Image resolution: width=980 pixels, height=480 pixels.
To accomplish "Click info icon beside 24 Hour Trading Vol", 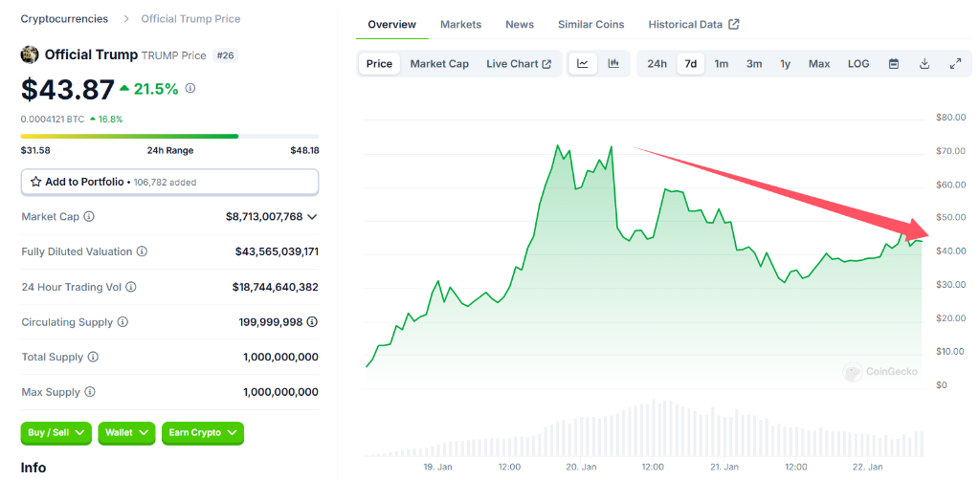I will tap(130, 287).
